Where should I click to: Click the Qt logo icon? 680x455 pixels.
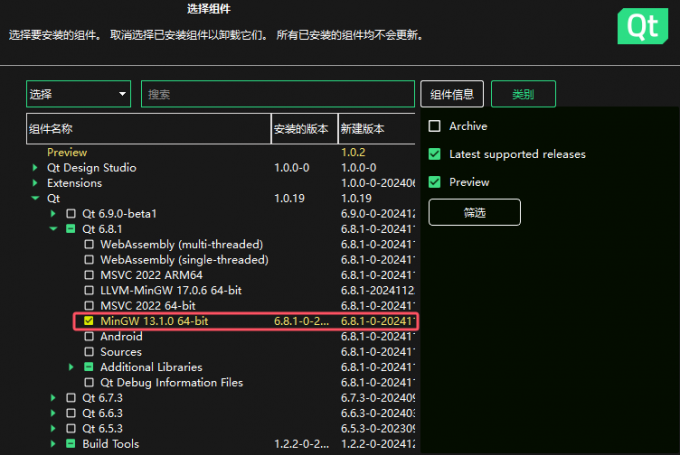coord(643,26)
